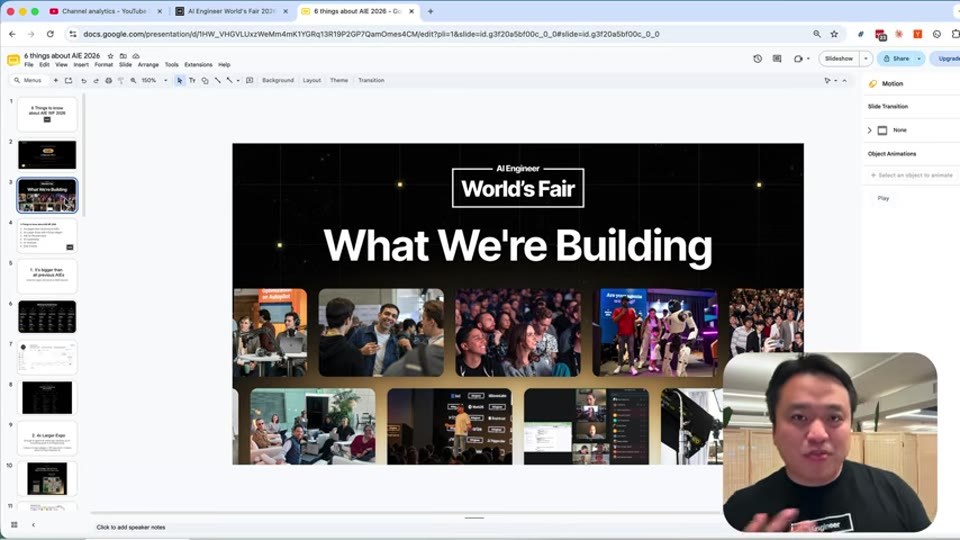The image size is (960, 540).
Task: Click the new slide plus icon
Action: coord(56,80)
